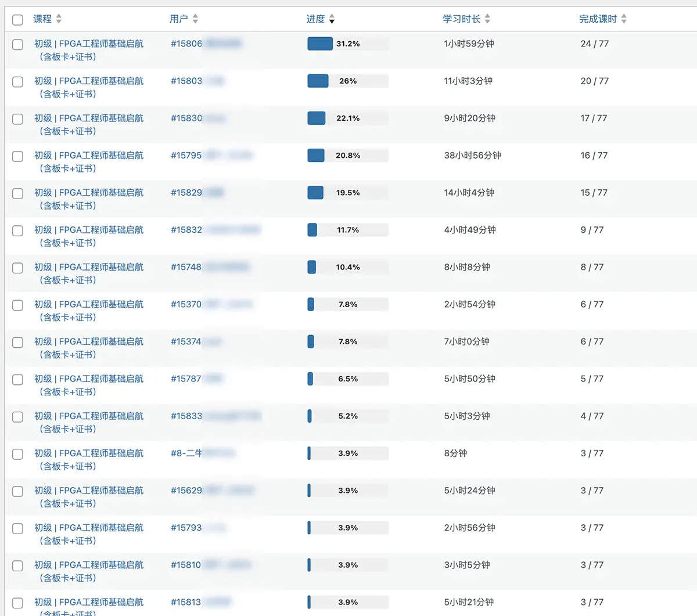Tick the checkbox for user #15748 row
This screenshot has width=697, height=616.
point(18,268)
